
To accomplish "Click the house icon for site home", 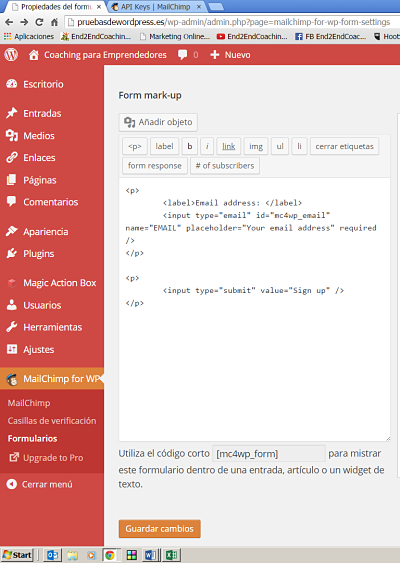I will pos(34,55).
